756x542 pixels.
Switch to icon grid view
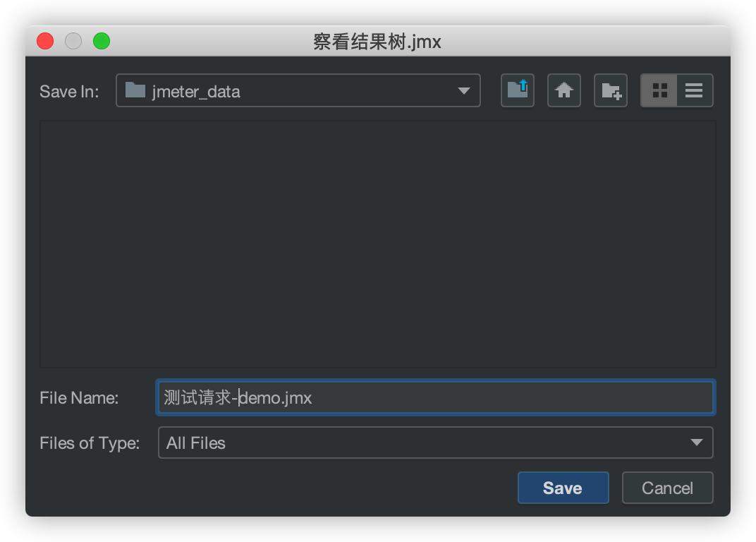(659, 90)
